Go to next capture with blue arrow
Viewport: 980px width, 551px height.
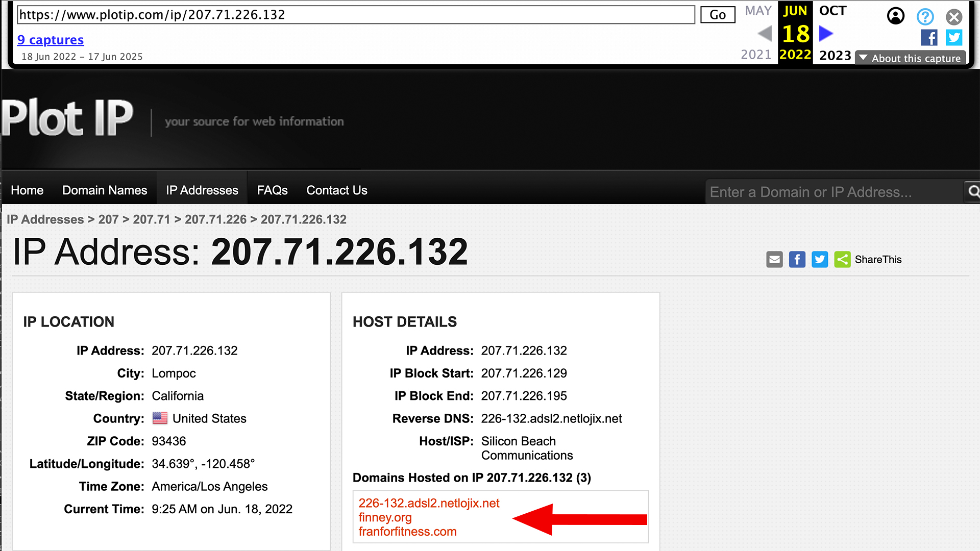(x=826, y=34)
